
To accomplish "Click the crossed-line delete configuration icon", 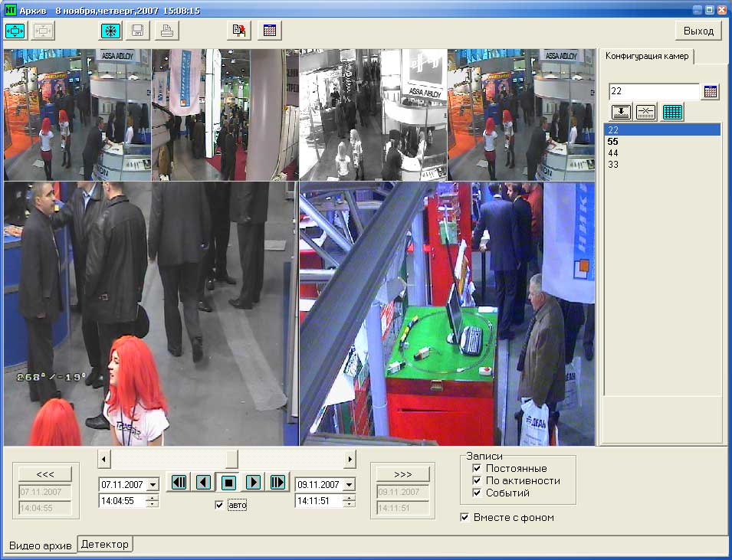I will [646, 112].
